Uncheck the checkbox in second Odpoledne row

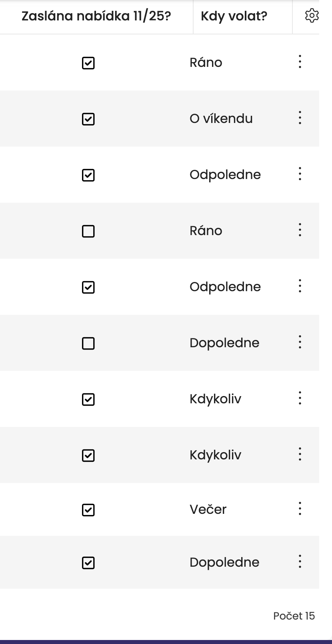[88, 287]
